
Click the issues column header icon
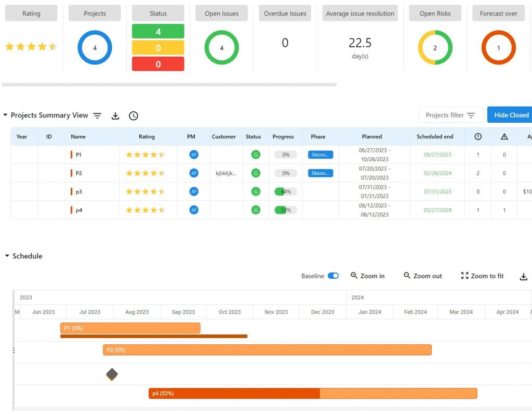[x=478, y=137]
